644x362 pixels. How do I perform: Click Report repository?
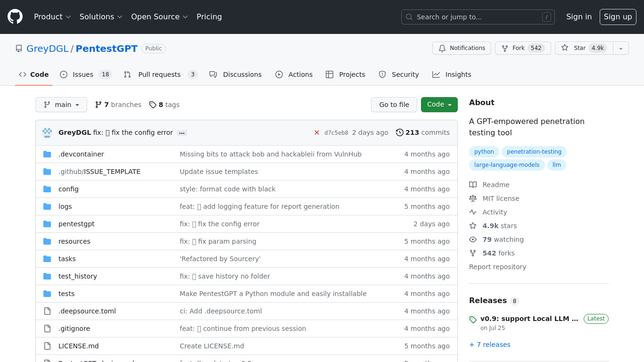[497, 267]
